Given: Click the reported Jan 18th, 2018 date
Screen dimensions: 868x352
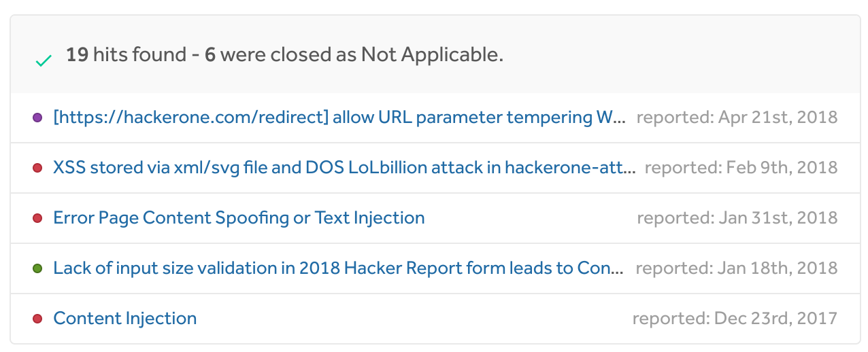Looking at the screenshot, I should pyautogui.click(x=737, y=268).
